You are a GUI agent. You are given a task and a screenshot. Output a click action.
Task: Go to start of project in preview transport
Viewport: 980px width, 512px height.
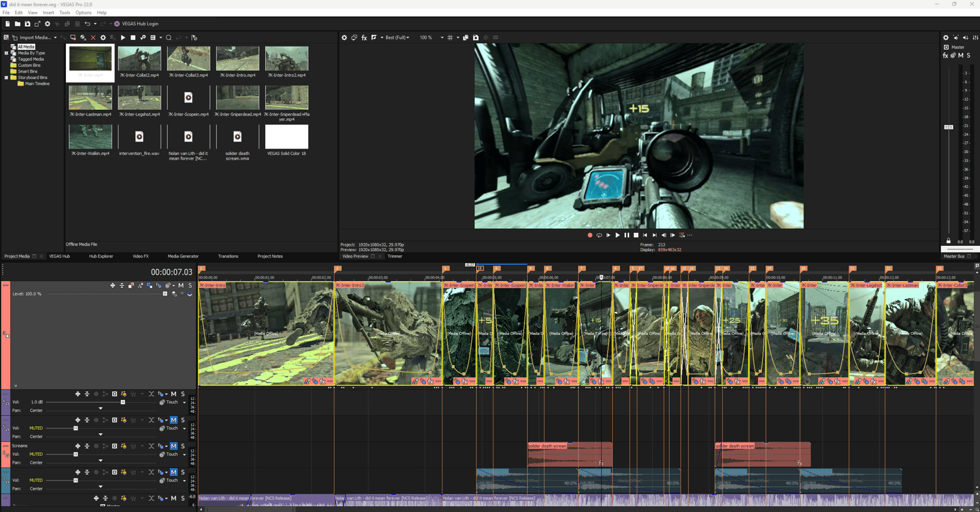point(645,235)
